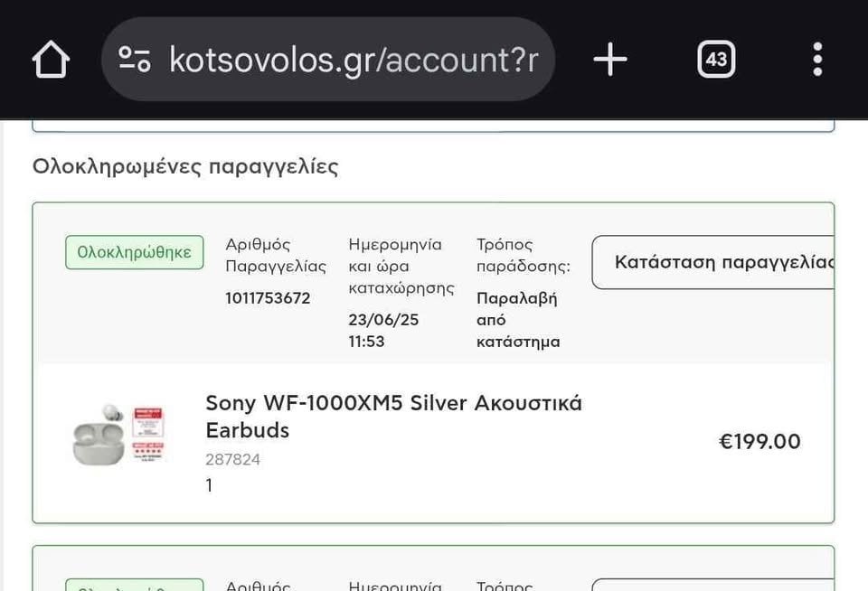Open site settings icon in address bar
868x591 pixels.
pyautogui.click(x=135, y=60)
